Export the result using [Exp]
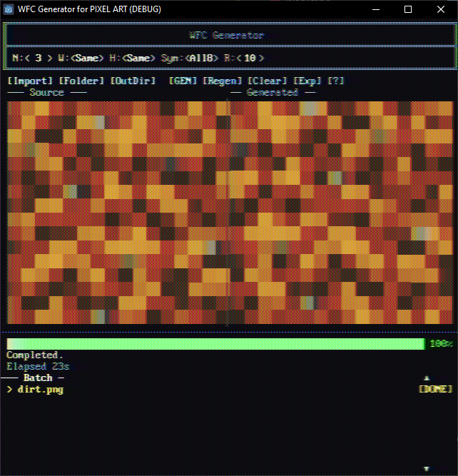Image resolution: width=458 pixels, height=476 pixels. (307, 81)
